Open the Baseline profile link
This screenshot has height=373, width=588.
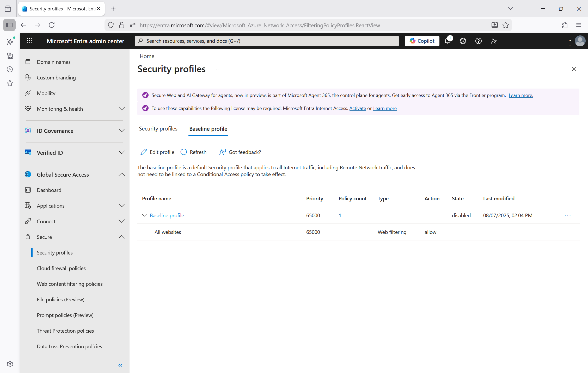[x=167, y=215]
